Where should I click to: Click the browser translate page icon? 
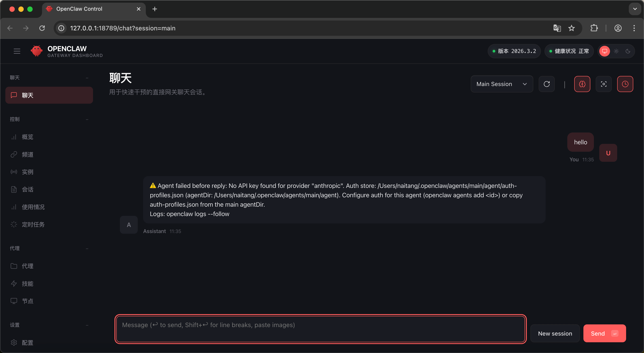(557, 28)
